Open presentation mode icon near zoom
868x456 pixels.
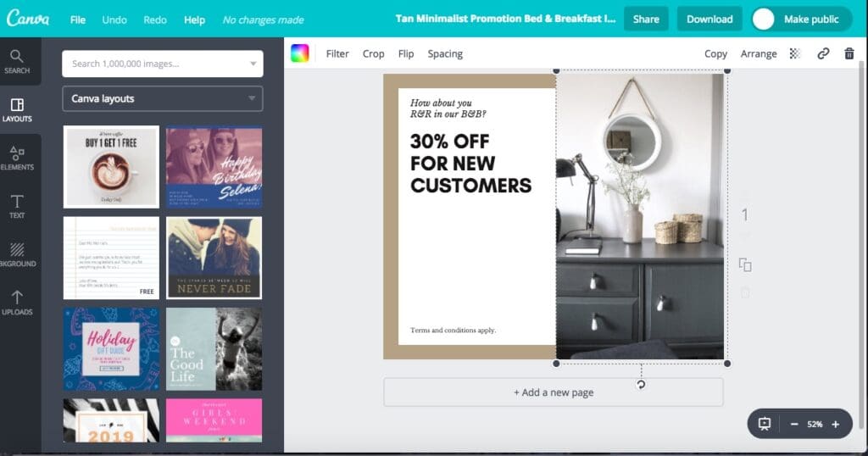(765, 424)
